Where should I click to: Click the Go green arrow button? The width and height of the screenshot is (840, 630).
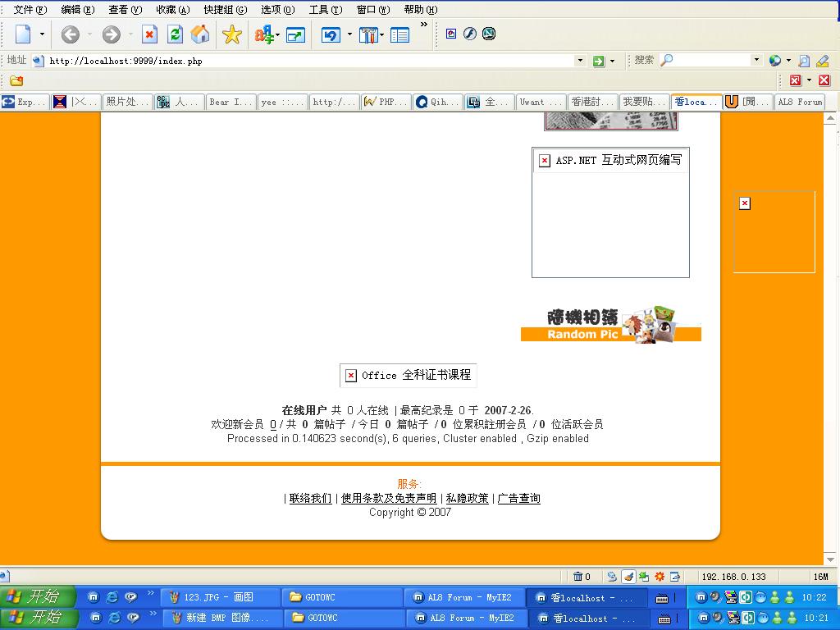598,61
